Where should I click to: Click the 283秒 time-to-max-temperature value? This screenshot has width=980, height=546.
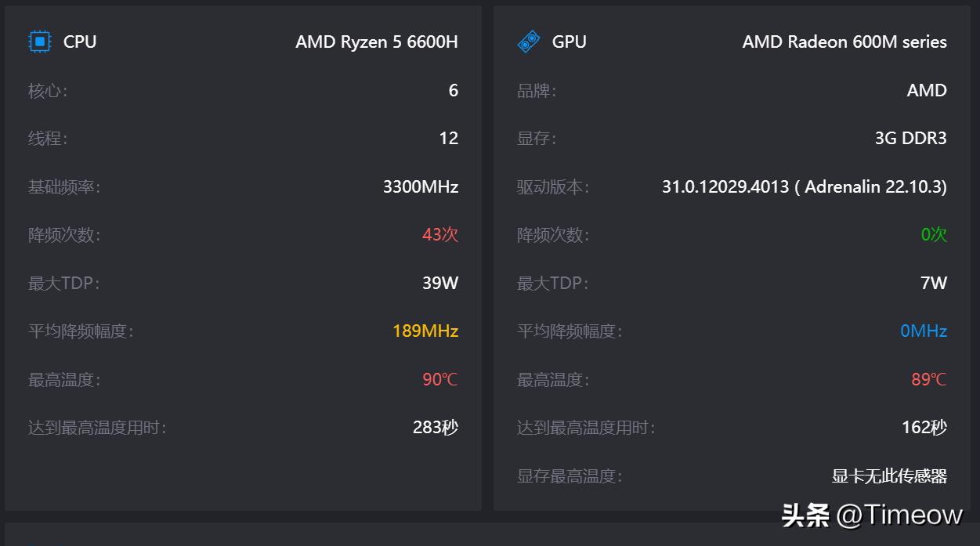point(435,427)
